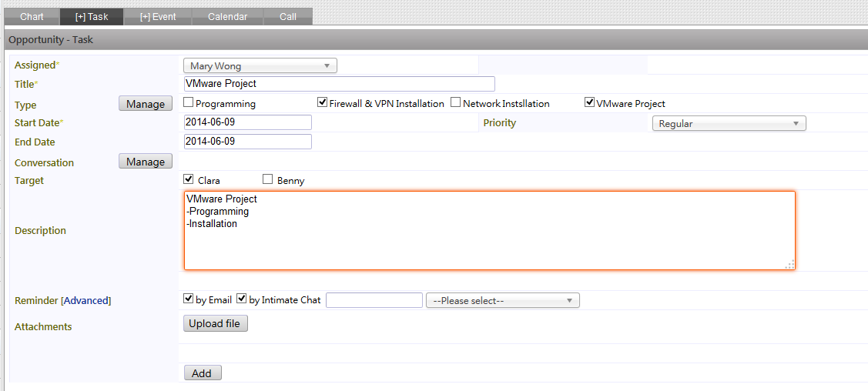Click Manage button next to Conversation
868x391 pixels.
[x=146, y=162]
